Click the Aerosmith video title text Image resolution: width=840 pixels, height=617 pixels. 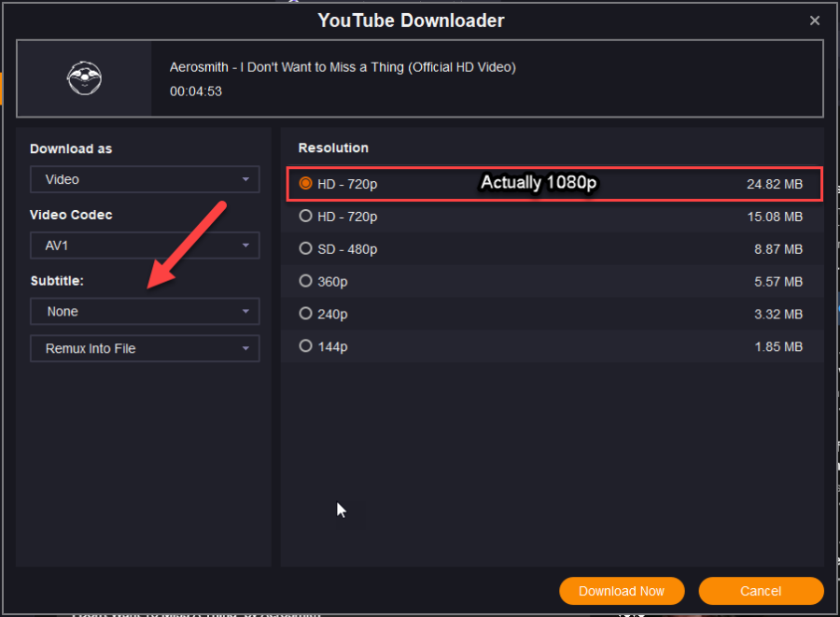pos(343,67)
